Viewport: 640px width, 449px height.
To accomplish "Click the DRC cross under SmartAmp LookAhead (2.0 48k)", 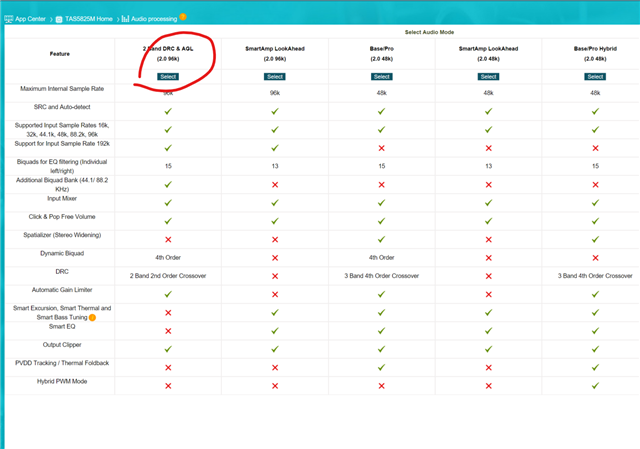I will [x=488, y=276].
